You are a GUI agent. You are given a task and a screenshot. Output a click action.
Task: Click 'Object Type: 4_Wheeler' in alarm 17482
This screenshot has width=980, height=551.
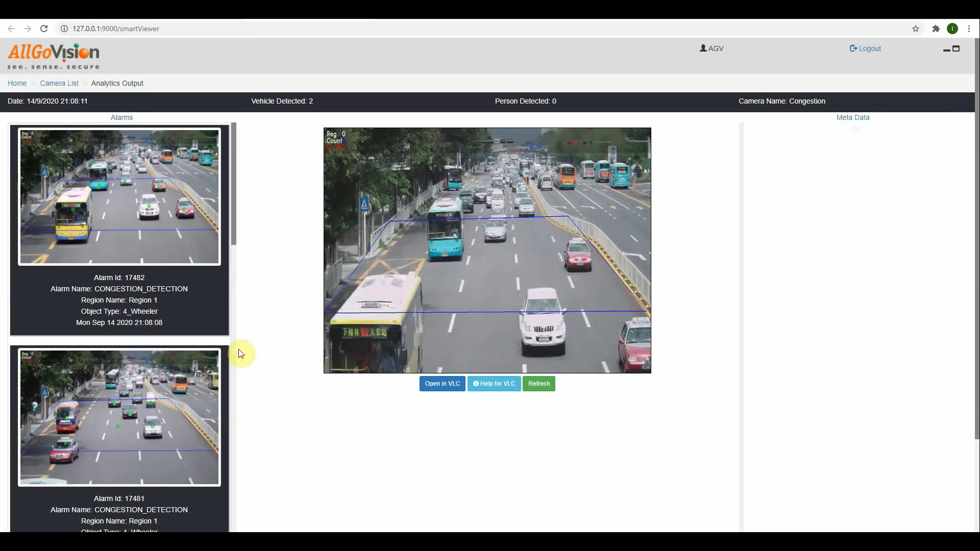pos(119,311)
